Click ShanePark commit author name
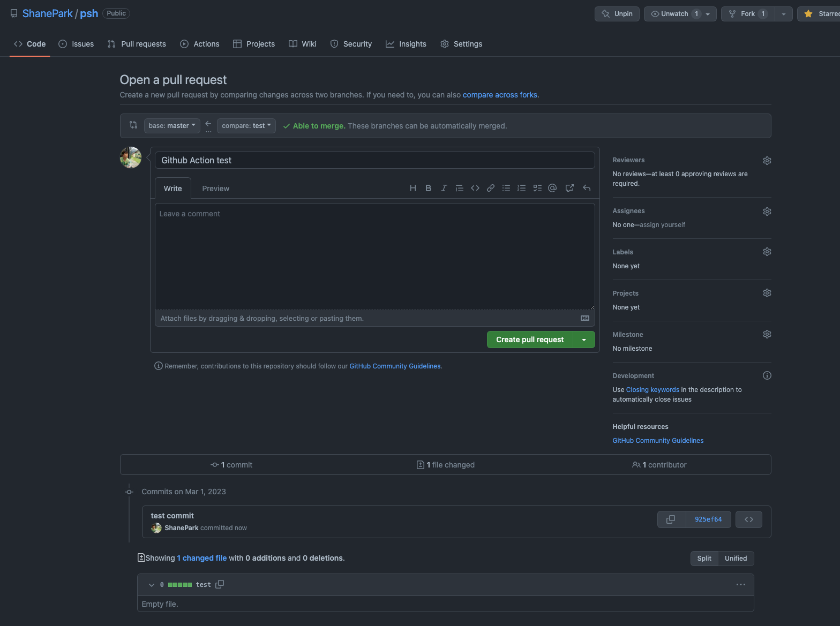Viewport: 840px width, 626px height. (x=182, y=528)
